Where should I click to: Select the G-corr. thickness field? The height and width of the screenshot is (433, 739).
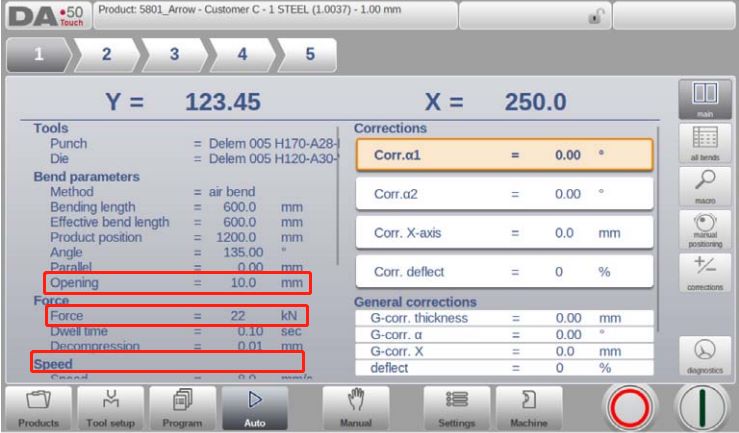(x=504, y=318)
